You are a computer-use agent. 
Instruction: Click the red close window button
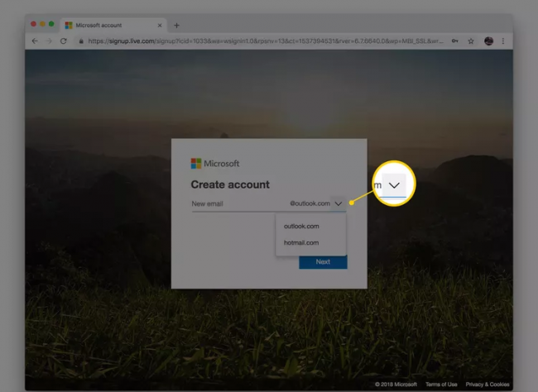tap(33, 24)
